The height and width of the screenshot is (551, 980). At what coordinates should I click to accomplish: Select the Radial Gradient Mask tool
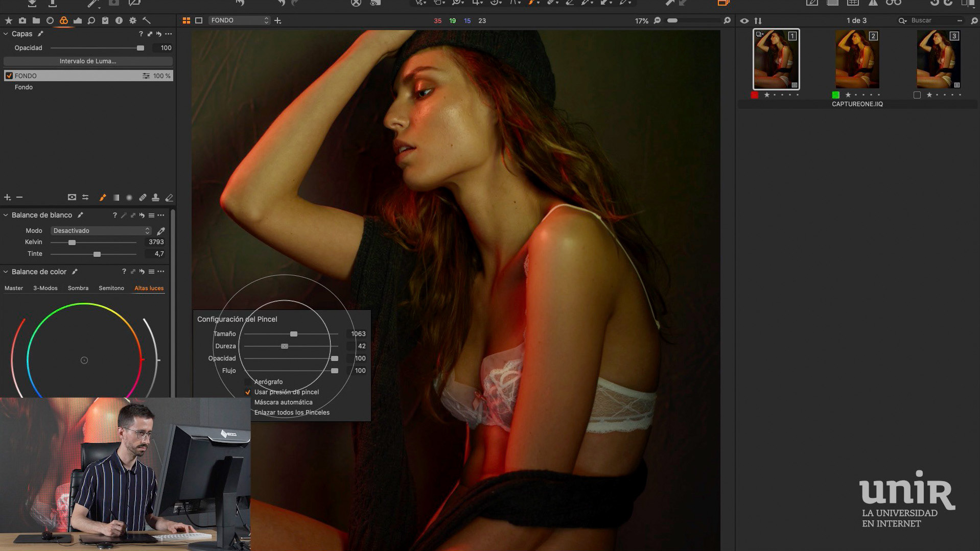129,198
